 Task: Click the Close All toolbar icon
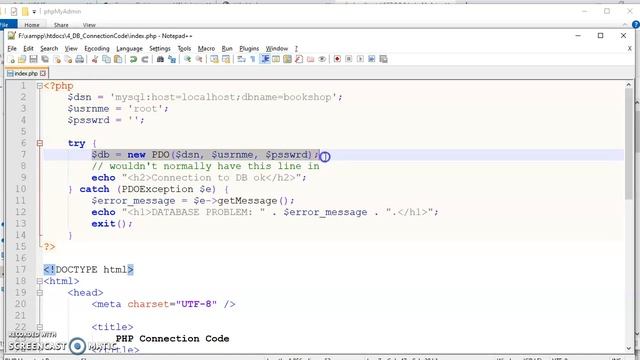tap(68, 59)
